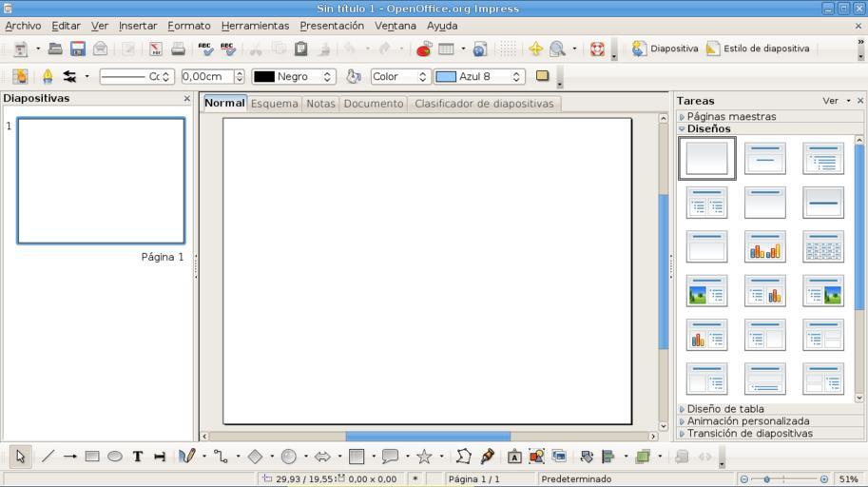The image size is (868, 487).
Task: Select the Connector tool
Action: click(x=221, y=457)
